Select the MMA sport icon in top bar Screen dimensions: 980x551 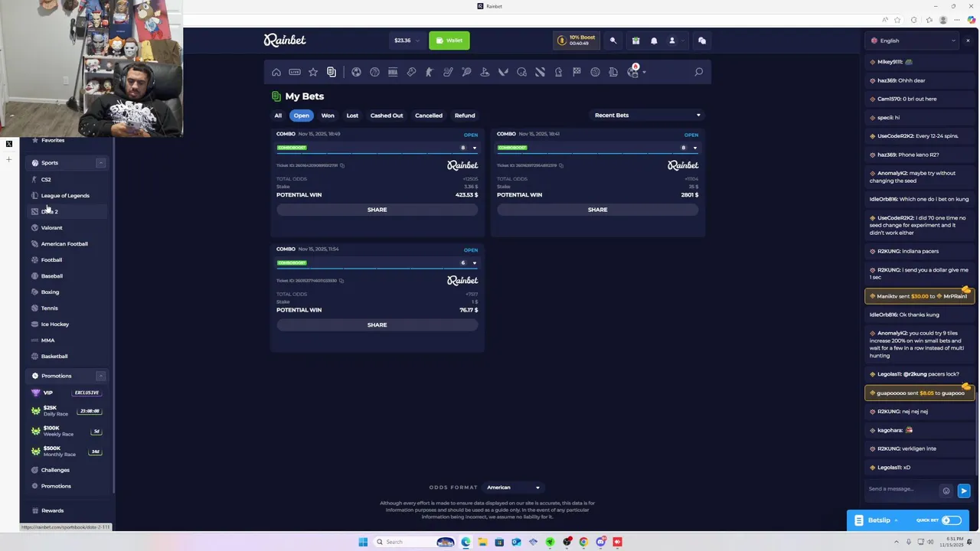pyautogui.click(x=393, y=72)
